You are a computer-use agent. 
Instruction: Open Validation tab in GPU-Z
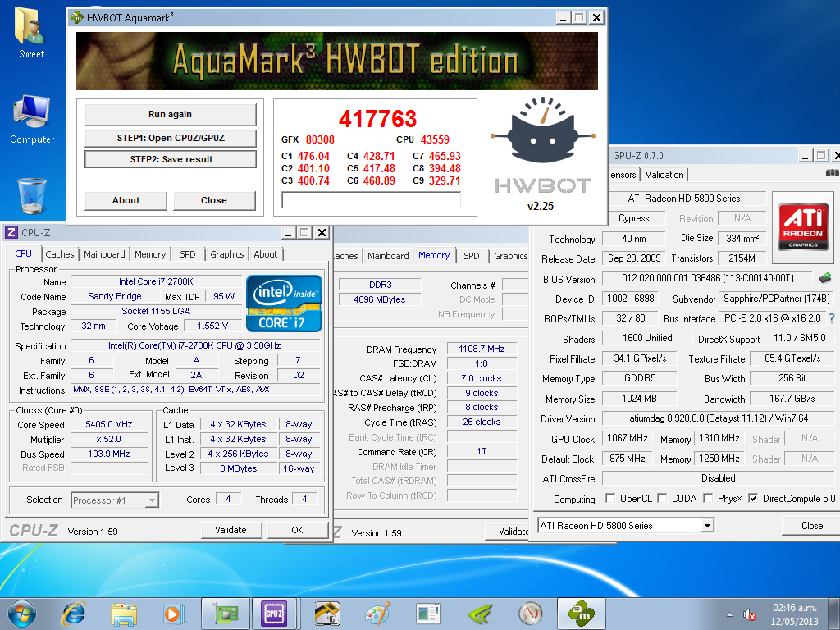[664, 175]
